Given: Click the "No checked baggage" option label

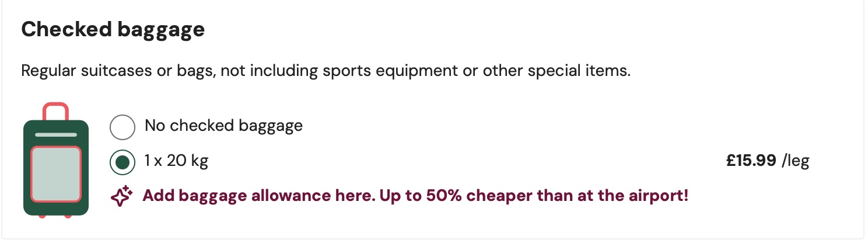Looking at the screenshot, I should click(x=223, y=126).
